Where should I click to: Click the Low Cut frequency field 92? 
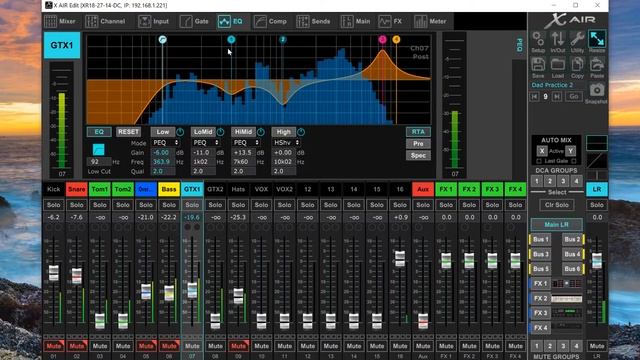[98, 162]
